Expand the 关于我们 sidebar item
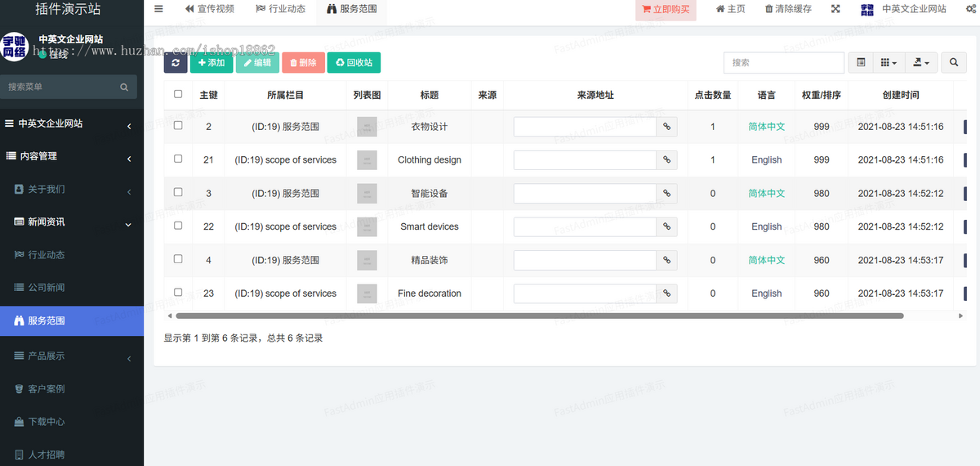This screenshot has width=980, height=466. point(72,190)
